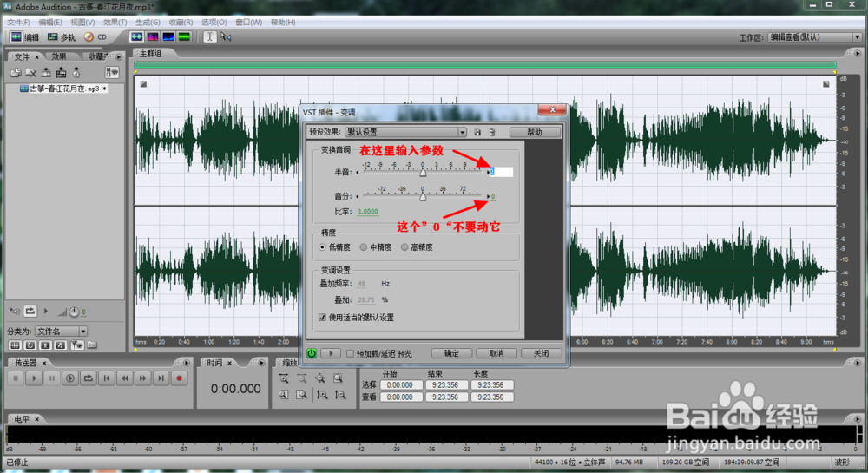Click play icon in Files panel preview
The width and height of the screenshot is (868, 473).
46,312
